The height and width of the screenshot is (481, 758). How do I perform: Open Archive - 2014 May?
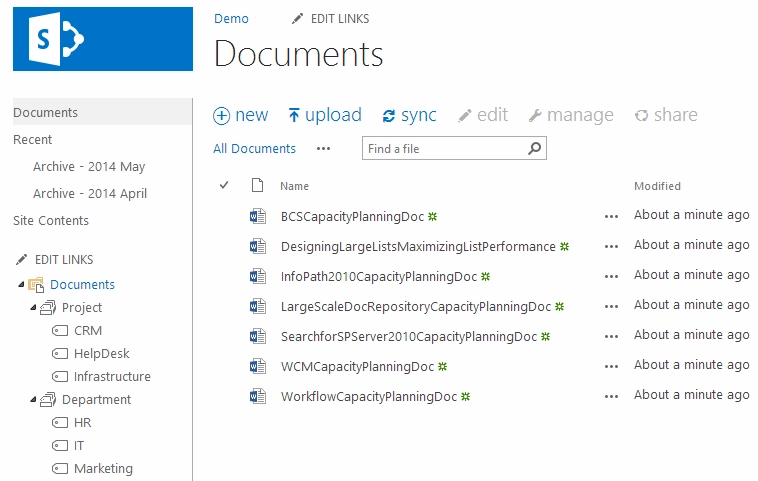[89, 167]
